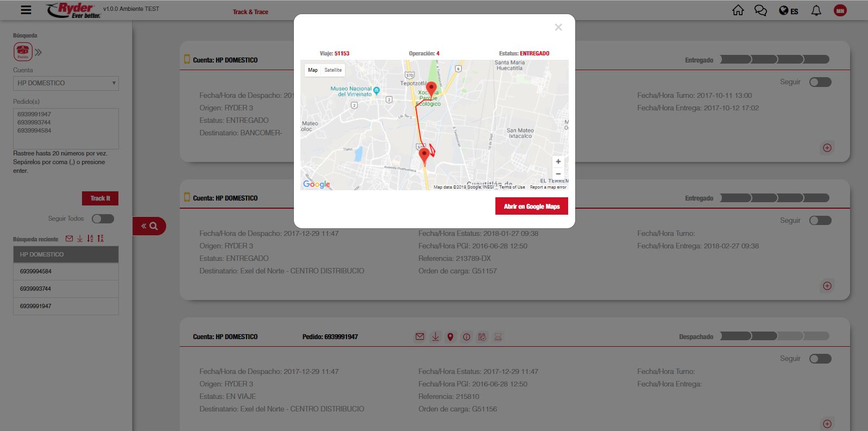Screen dimensions: 868x431
Task: Sort recent searches A to Z
Action: 90,239
